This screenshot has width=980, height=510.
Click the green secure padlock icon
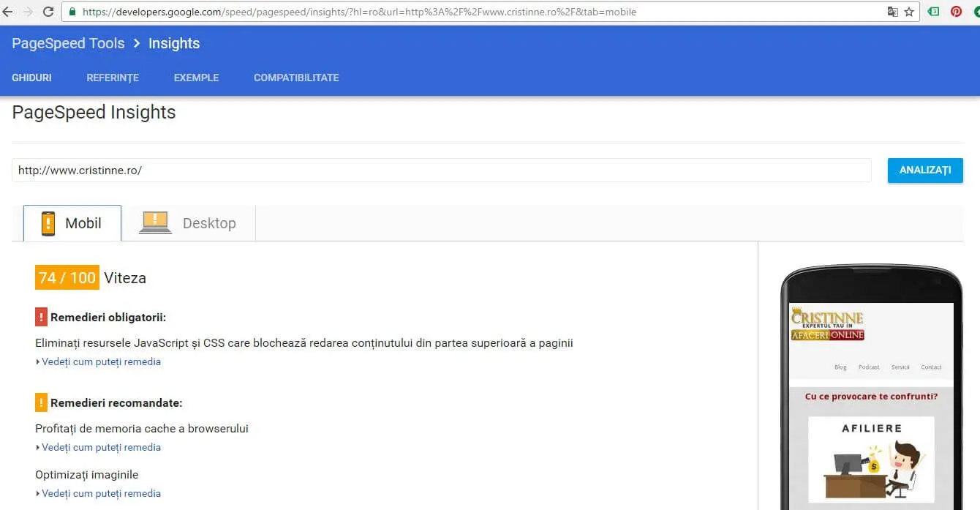72,12
